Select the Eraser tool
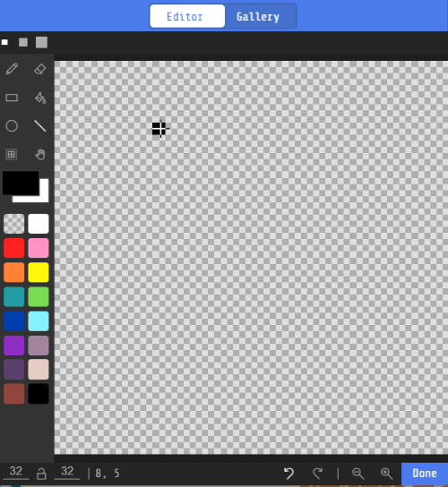Screen dimensions: 448x487 click(x=40, y=69)
